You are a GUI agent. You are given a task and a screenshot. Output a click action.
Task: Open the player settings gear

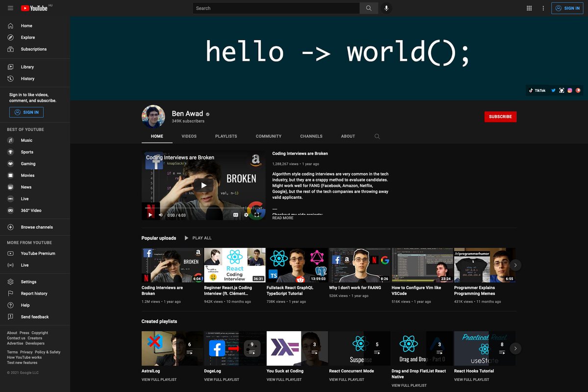246,214
